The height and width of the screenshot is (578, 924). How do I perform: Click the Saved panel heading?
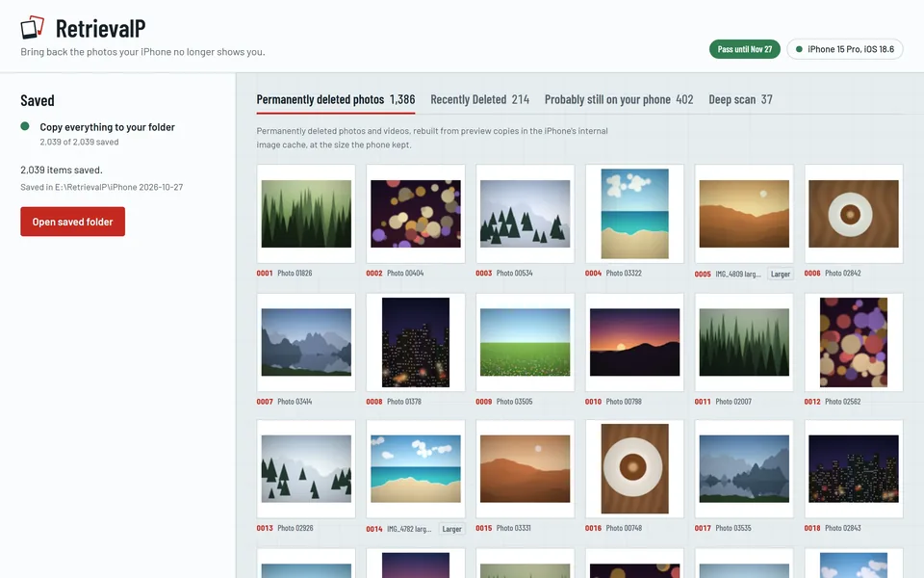tap(38, 100)
